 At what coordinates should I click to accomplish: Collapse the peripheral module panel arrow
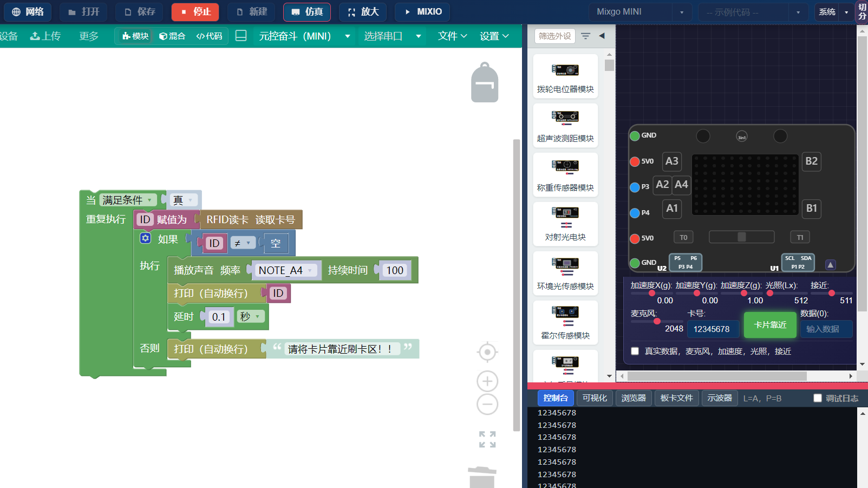[x=602, y=36]
